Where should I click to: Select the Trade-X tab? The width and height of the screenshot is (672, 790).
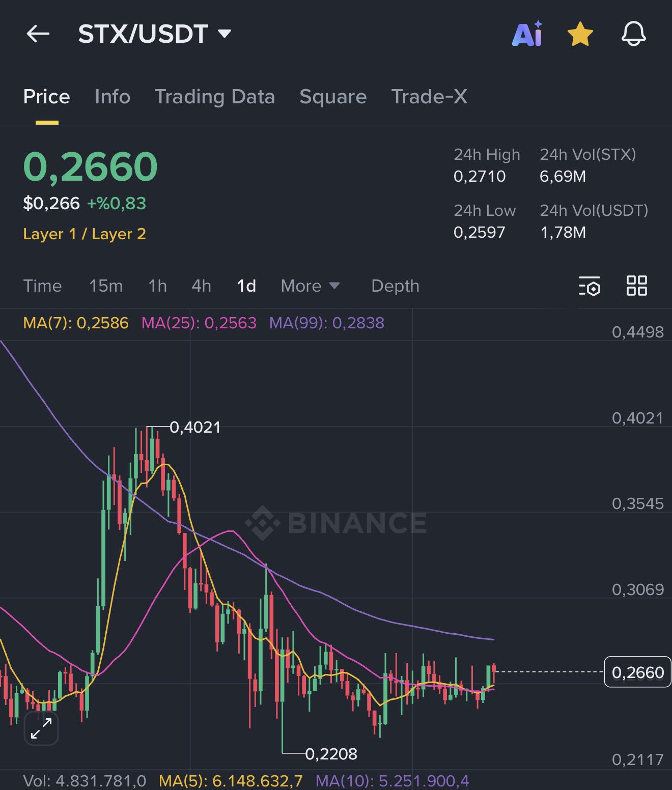[429, 97]
